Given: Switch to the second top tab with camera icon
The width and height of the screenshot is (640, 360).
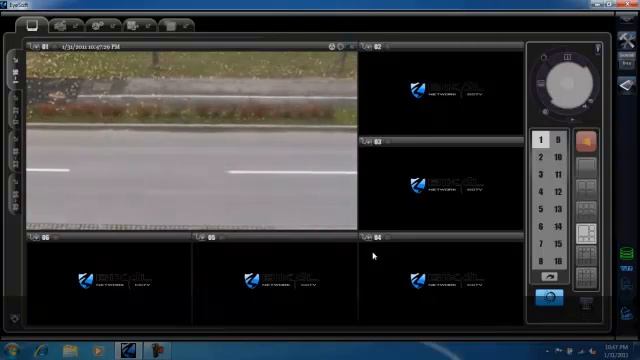Looking at the screenshot, I should click(x=66, y=26).
